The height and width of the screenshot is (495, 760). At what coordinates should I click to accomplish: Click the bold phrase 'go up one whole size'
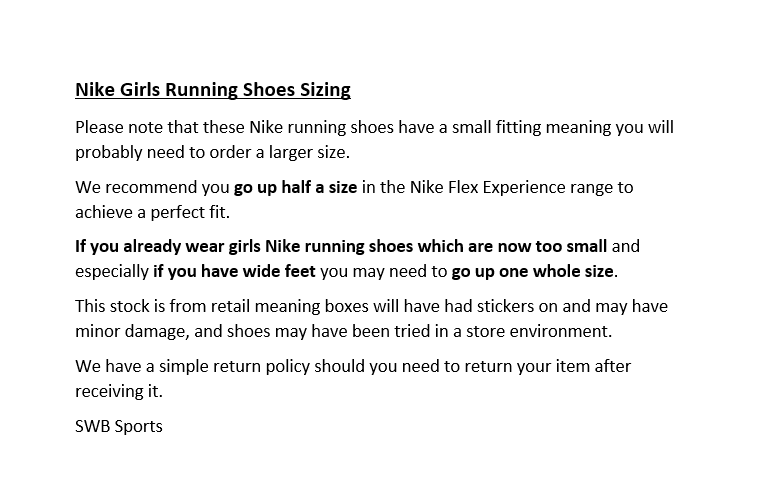pyautogui.click(x=533, y=271)
